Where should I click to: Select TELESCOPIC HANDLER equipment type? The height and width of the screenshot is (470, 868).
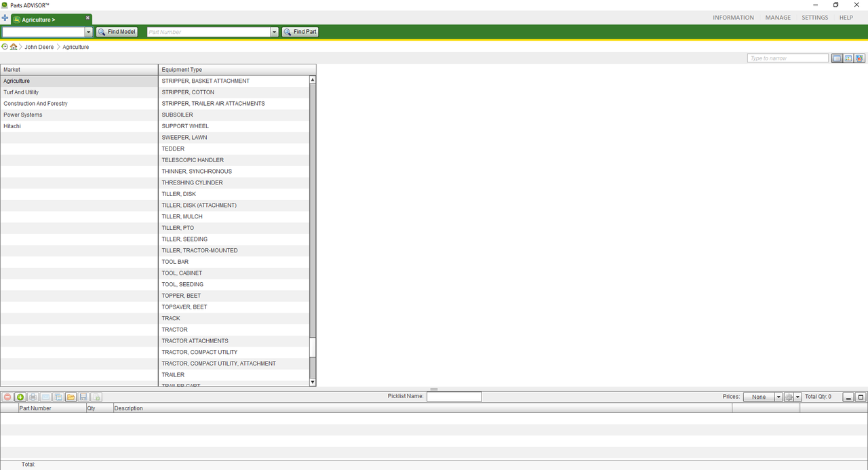tap(234, 160)
